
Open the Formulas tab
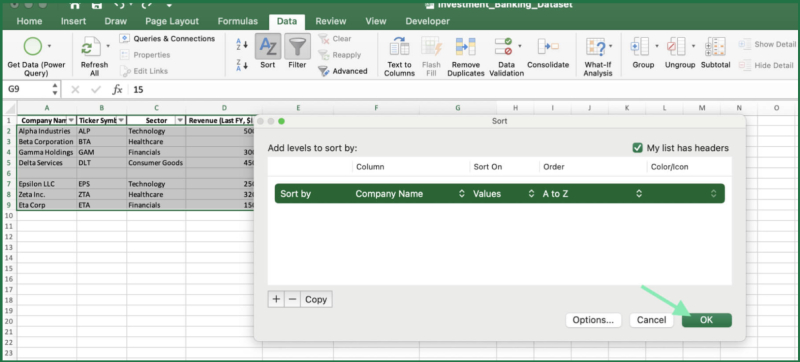pyautogui.click(x=238, y=21)
